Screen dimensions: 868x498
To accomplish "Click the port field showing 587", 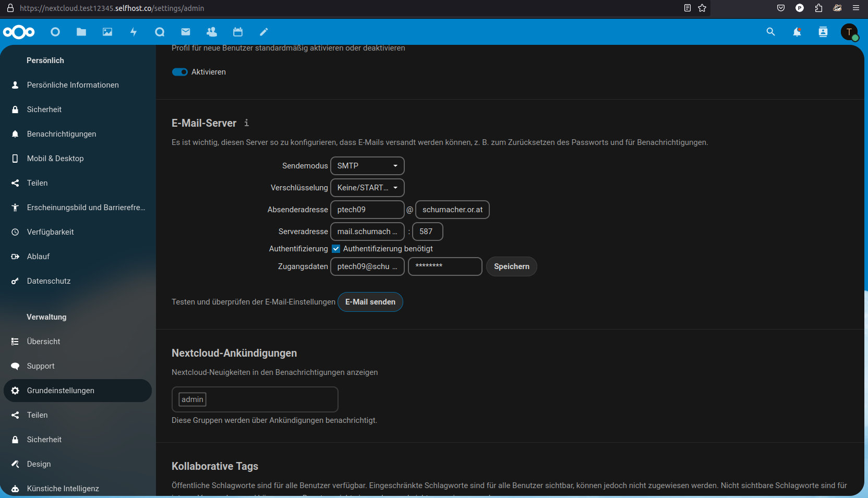I will click(x=427, y=232).
